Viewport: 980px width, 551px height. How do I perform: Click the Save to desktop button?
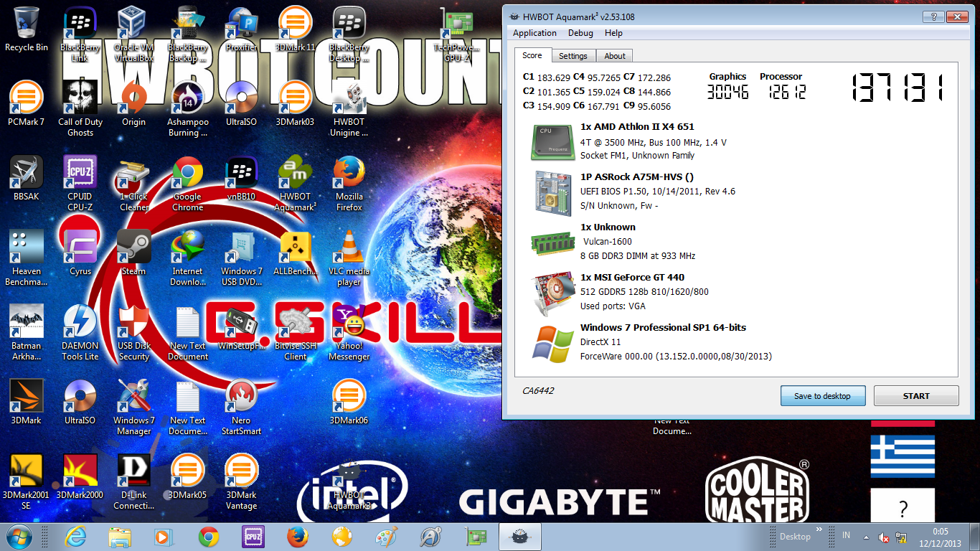pos(823,396)
